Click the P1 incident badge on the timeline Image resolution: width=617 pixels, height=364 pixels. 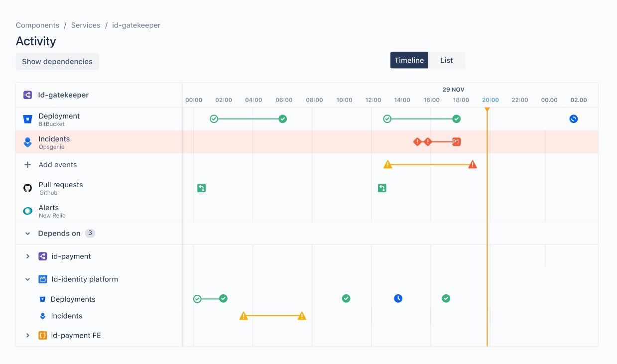pyautogui.click(x=456, y=141)
